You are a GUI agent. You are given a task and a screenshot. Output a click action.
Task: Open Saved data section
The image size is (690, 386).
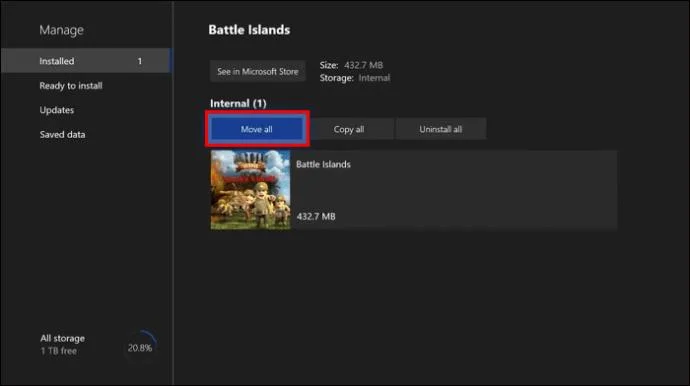pos(62,134)
